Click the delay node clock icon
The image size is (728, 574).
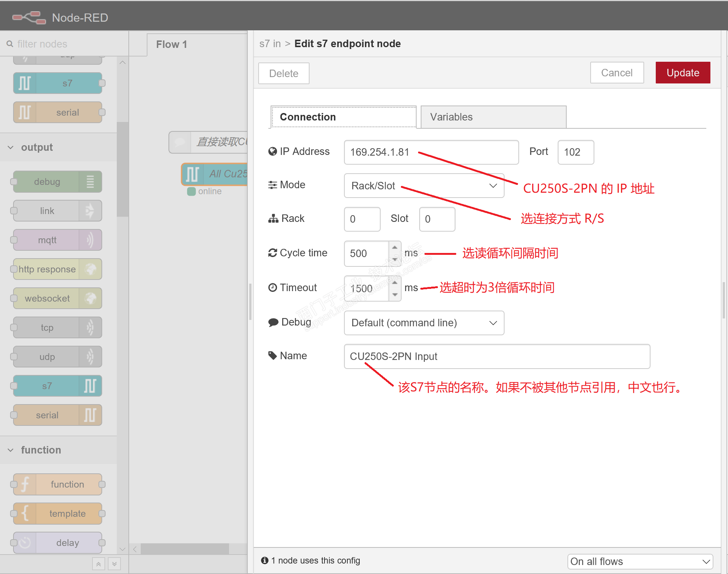[x=25, y=543]
